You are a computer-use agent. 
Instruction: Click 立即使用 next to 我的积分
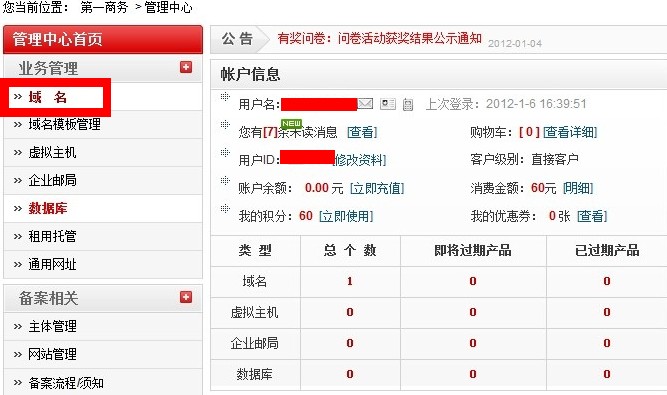(346, 216)
